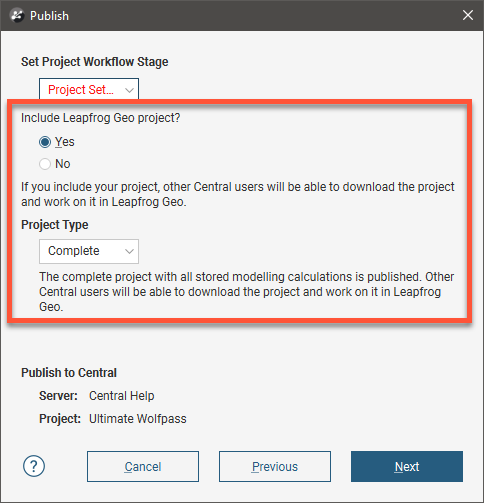
Task: Open the Project Set... workflow stage dropdown
Action: click(x=89, y=89)
